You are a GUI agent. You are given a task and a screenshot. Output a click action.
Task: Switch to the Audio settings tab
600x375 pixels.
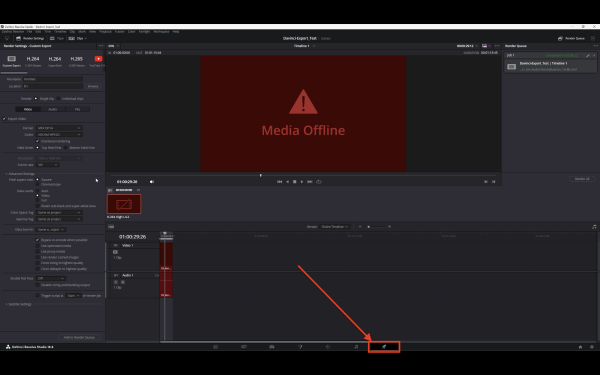click(x=53, y=109)
